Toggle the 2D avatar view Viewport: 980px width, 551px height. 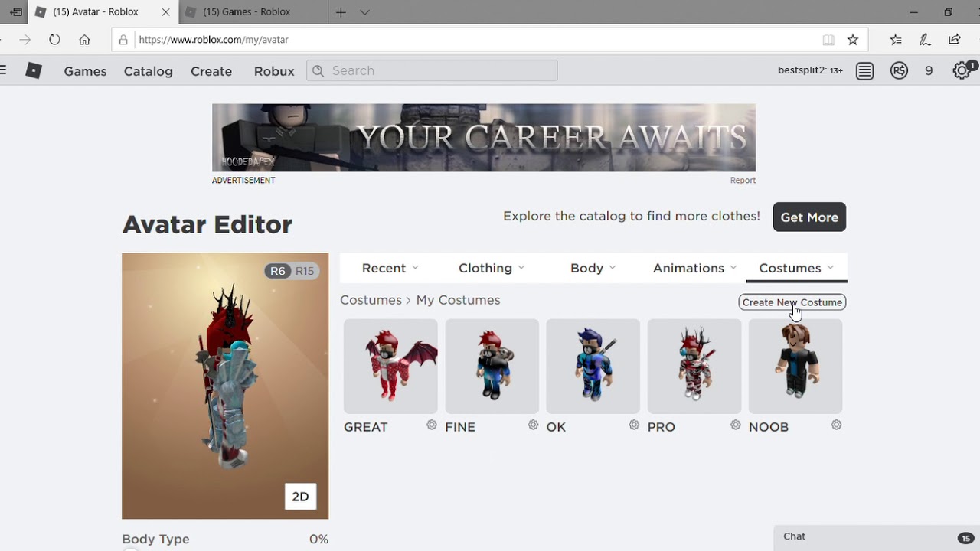coord(300,497)
